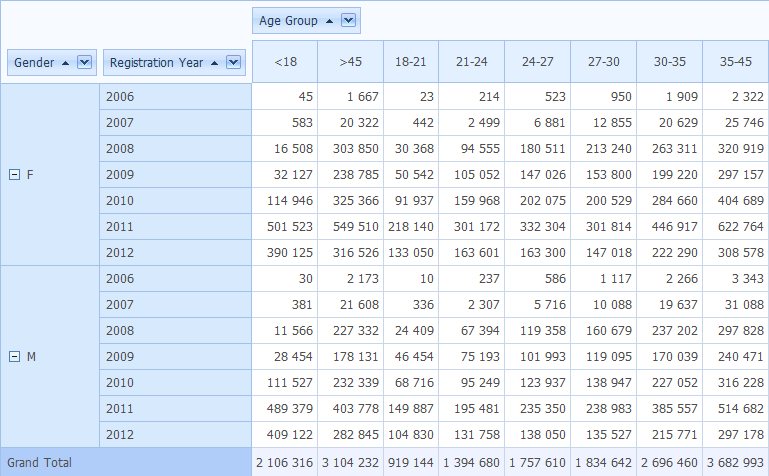
Task: Click the Registration Year sort arrow icon
Action: coord(214,63)
